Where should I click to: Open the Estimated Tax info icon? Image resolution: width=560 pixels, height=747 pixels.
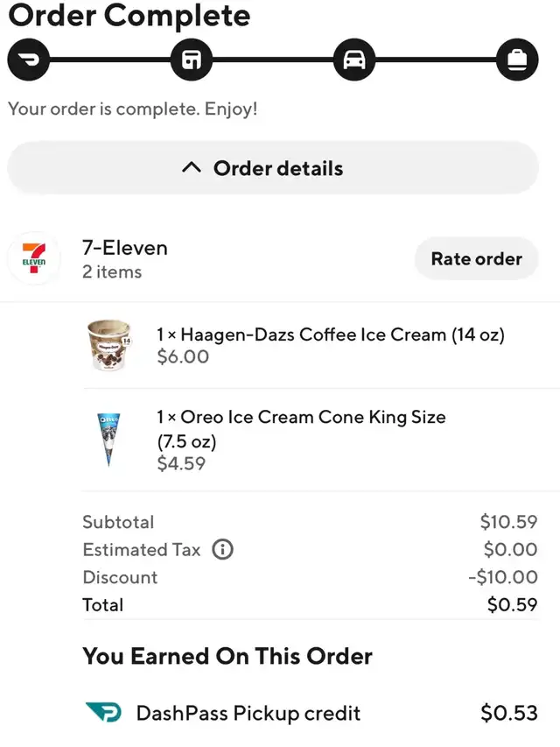coord(223,550)
